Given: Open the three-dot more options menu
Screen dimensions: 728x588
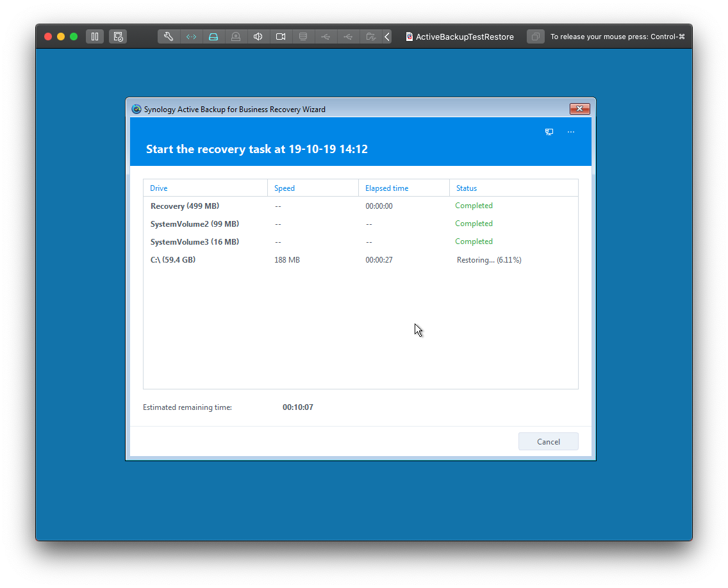Looking at the screenshot, I should (571, 132).
